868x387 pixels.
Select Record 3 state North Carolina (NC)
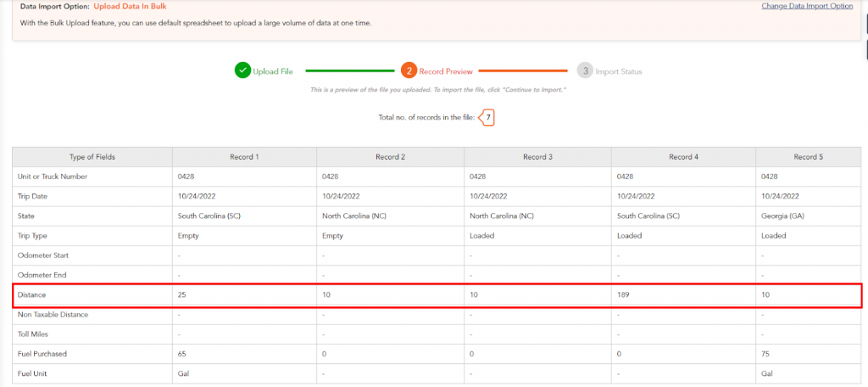coord(500,216)
